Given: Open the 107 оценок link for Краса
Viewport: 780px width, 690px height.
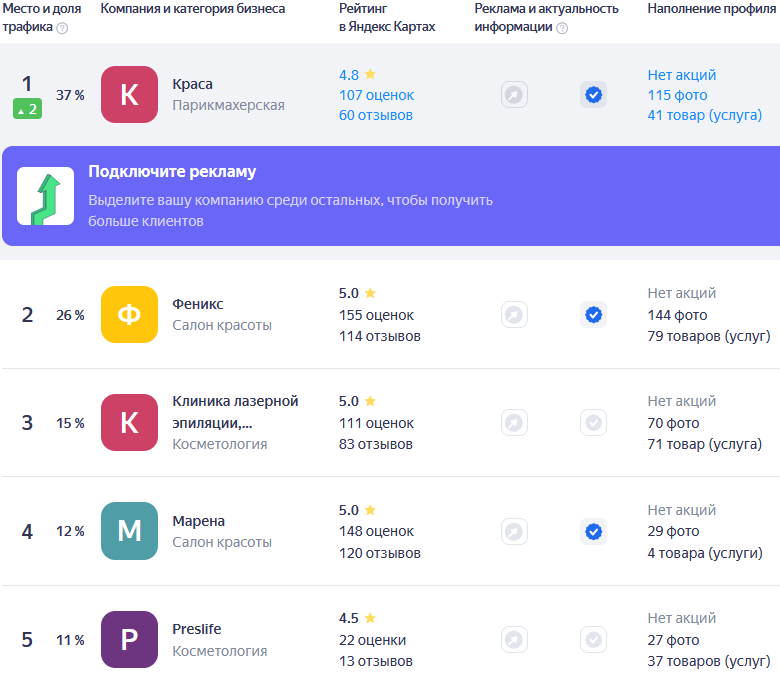Looking at the screenshot, I should [376, 95].
